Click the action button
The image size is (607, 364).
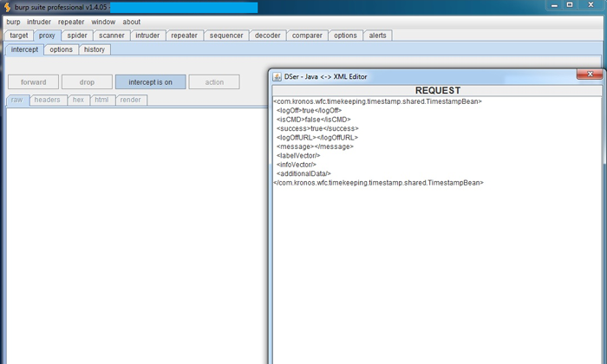coord(214,82)
